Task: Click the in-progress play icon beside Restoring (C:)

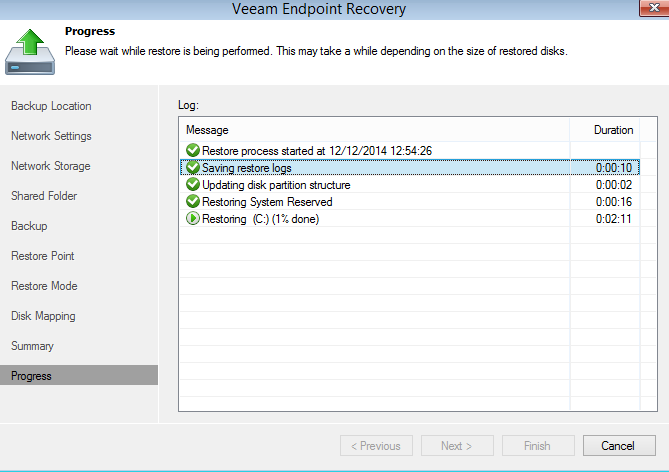Action: [x=193, y=219]
